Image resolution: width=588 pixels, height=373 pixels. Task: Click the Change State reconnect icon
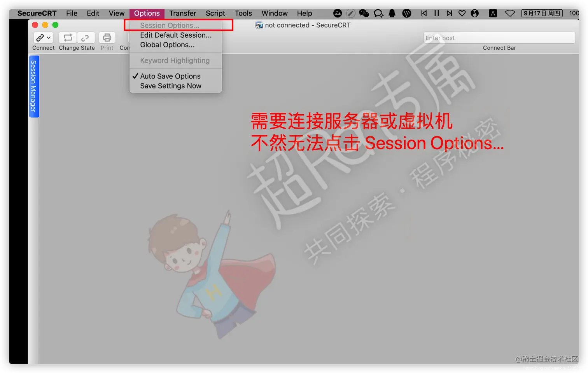click(68, 37)
